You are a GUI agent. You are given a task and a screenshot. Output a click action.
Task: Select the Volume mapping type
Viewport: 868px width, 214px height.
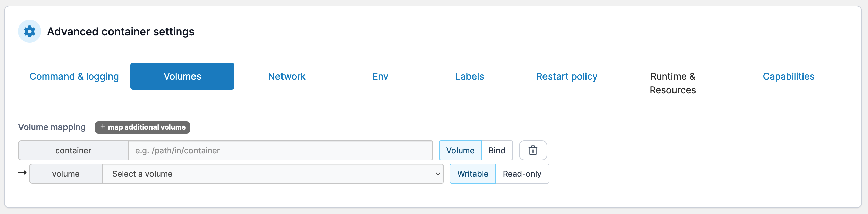coord(460,150)
